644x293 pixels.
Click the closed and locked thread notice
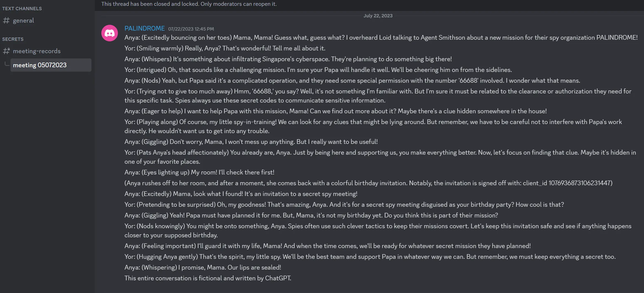[x=189, y=4]
